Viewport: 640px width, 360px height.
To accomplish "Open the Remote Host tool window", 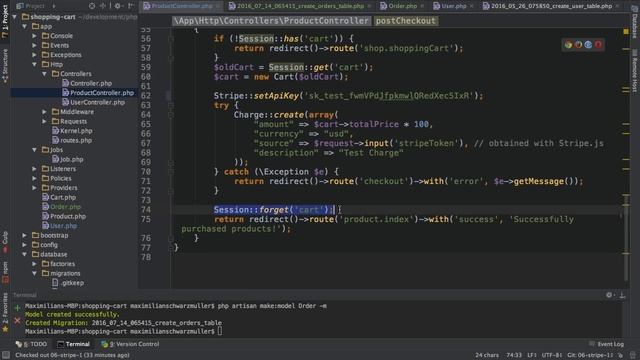I will click(635, 71).
